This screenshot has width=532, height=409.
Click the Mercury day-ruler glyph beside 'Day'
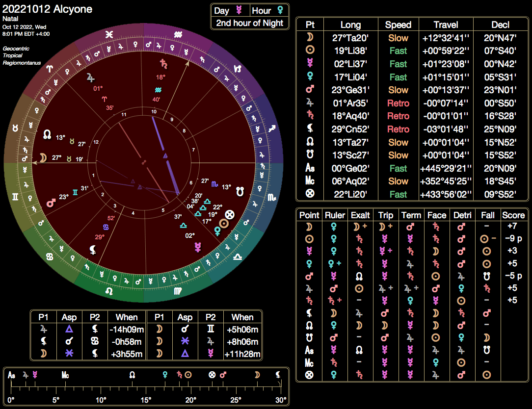coord(239,10)
